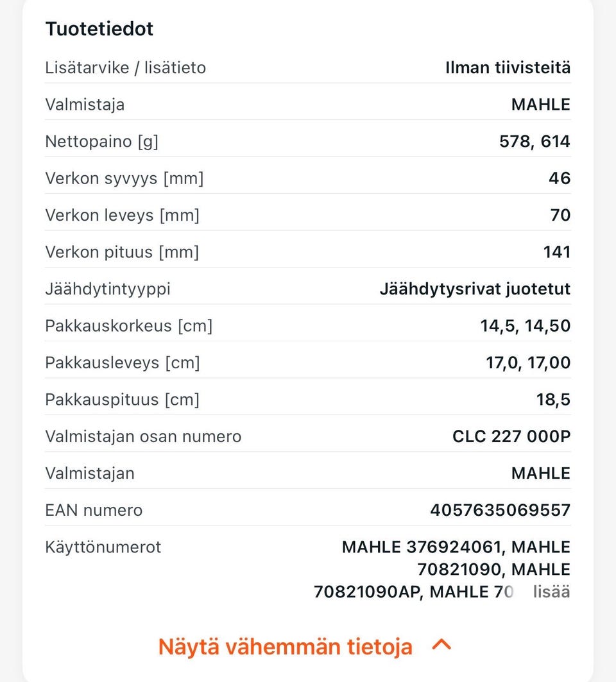This screenshot has width=616, height=682.
Task: Click the Valmistaja MAHLE value
Action: click(x=540, y=105)
